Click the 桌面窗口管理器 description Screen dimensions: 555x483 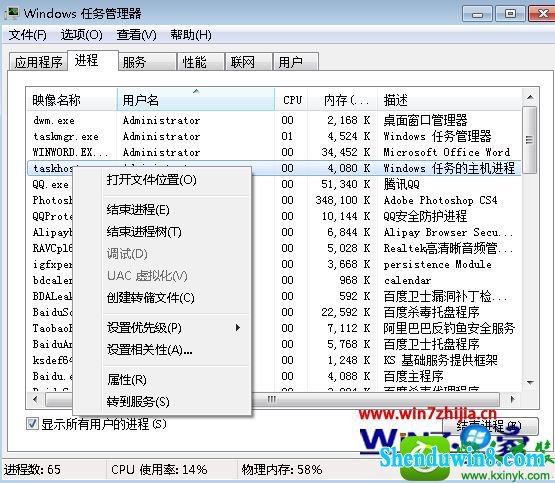[425, 120]
